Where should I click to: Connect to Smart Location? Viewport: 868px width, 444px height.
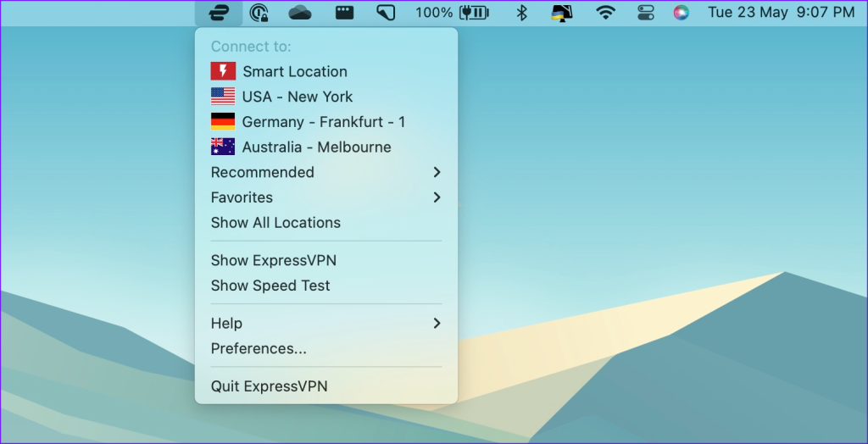point(326,71)
